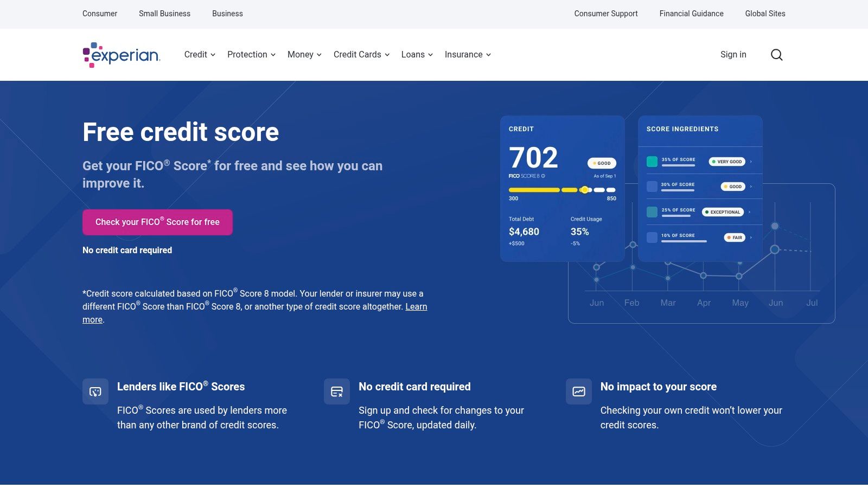Click the 30% of score blue square
This screenshot has width=868, height=488.
tap(652, 187)
